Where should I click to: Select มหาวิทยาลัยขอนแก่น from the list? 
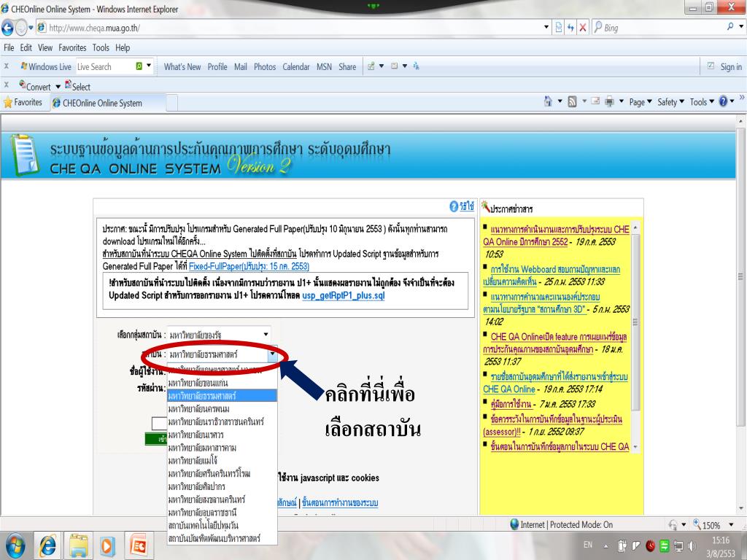click(222, 383)
